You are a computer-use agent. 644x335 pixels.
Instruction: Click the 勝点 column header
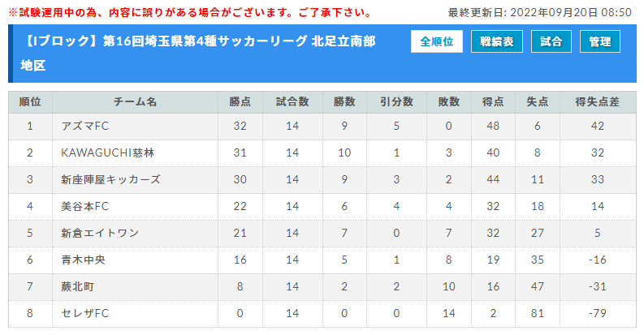(x=240, y=102)
